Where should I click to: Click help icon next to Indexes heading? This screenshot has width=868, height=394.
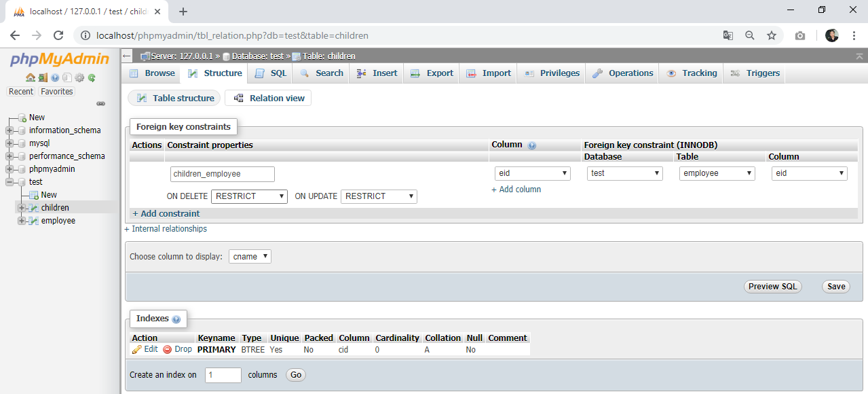coord(176,319)
